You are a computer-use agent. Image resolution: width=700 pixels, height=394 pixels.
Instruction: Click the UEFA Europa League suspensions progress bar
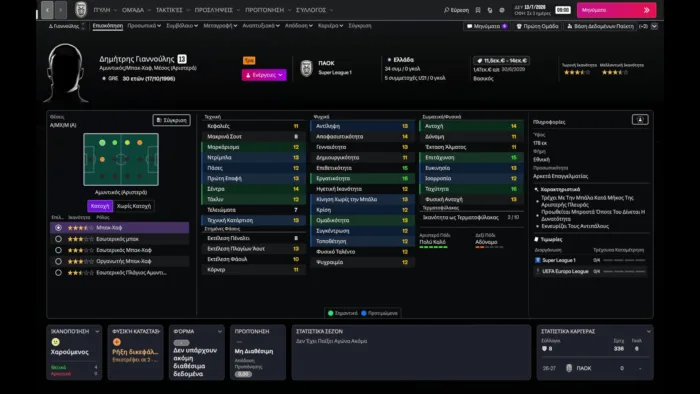(x=624, y=271)
